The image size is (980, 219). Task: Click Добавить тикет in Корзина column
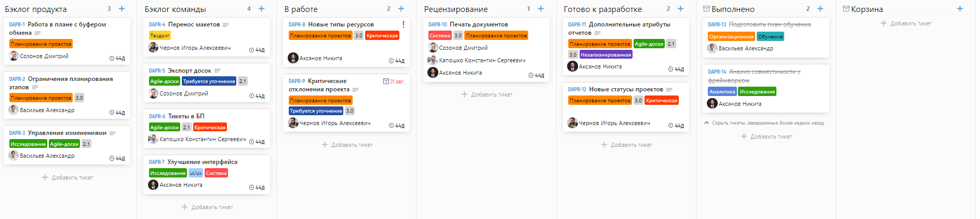pyautogui.click(x=906, y=23)
